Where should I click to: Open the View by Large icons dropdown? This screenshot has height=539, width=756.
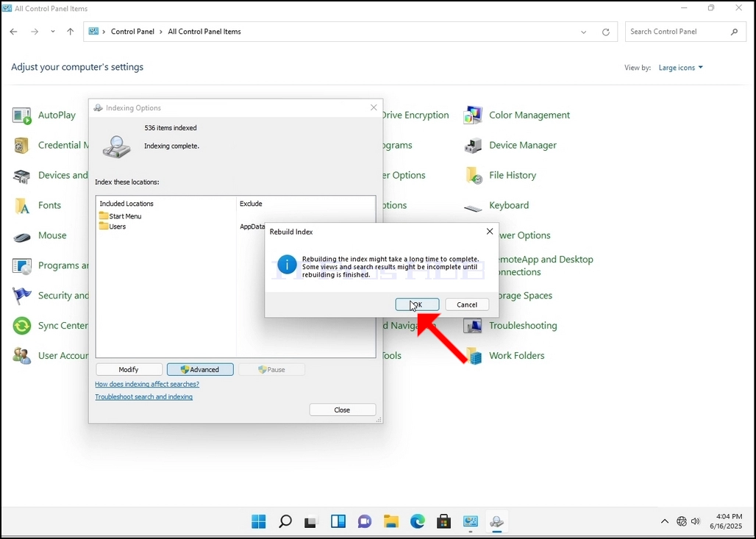click(x=681, y=68)
